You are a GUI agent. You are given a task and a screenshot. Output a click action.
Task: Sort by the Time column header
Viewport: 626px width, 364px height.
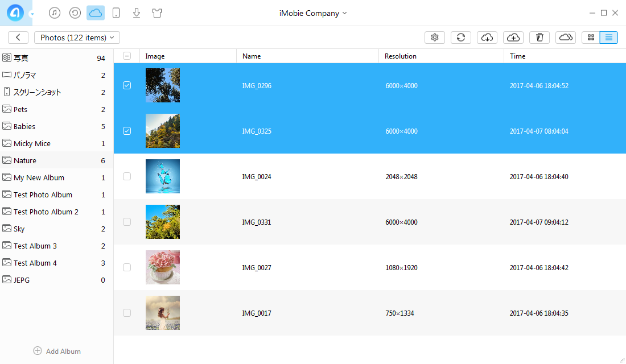pos(565,56)
